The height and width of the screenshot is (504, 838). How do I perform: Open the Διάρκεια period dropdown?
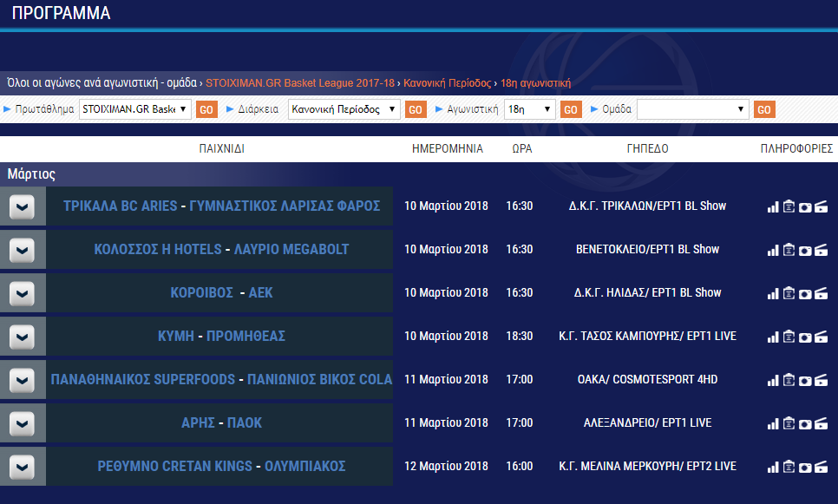pyautogui.click(x=344, y=109)
